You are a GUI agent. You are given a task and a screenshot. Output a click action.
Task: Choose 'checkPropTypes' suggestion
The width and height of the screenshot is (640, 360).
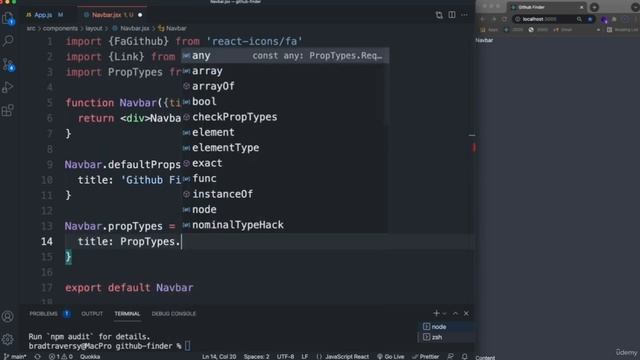click(x=285, y=117)
